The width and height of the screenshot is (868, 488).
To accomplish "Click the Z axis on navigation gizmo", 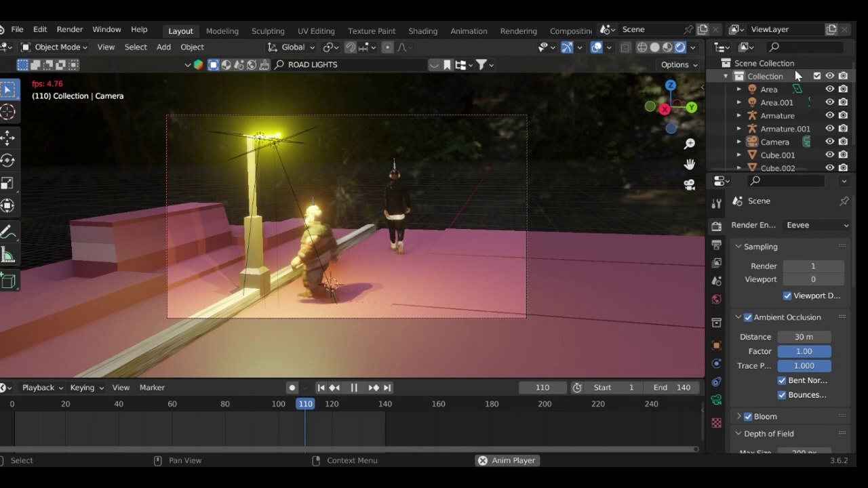I will point(671,85).
